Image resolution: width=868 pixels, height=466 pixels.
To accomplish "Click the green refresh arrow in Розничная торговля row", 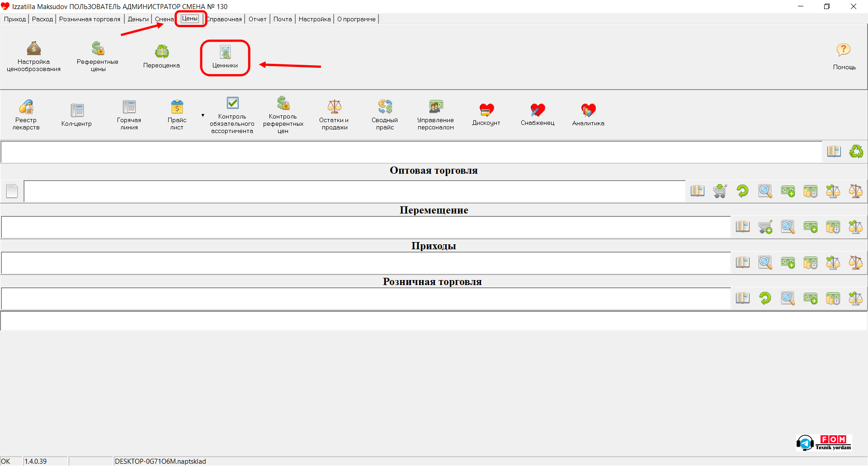I will tap(765, 298).
